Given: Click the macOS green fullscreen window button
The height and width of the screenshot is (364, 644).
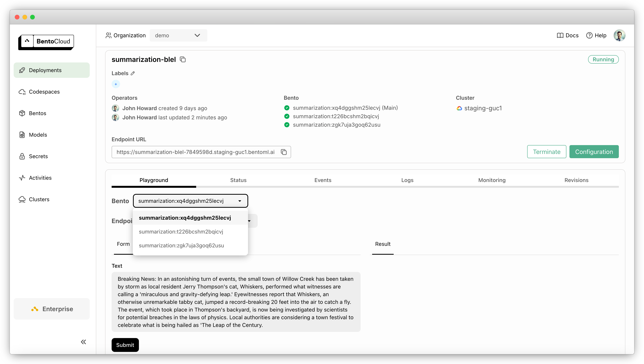Looking at the screenshot, I should (x=32, y=17).
